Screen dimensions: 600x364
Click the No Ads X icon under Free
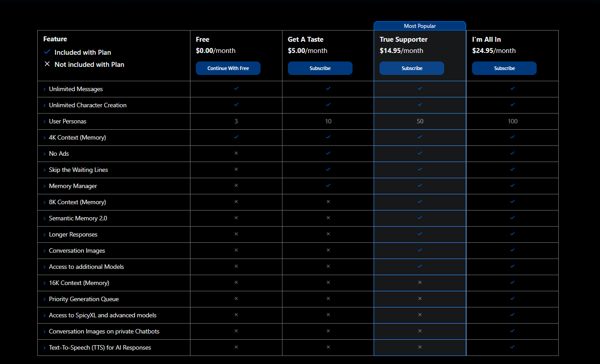point(236,153)
